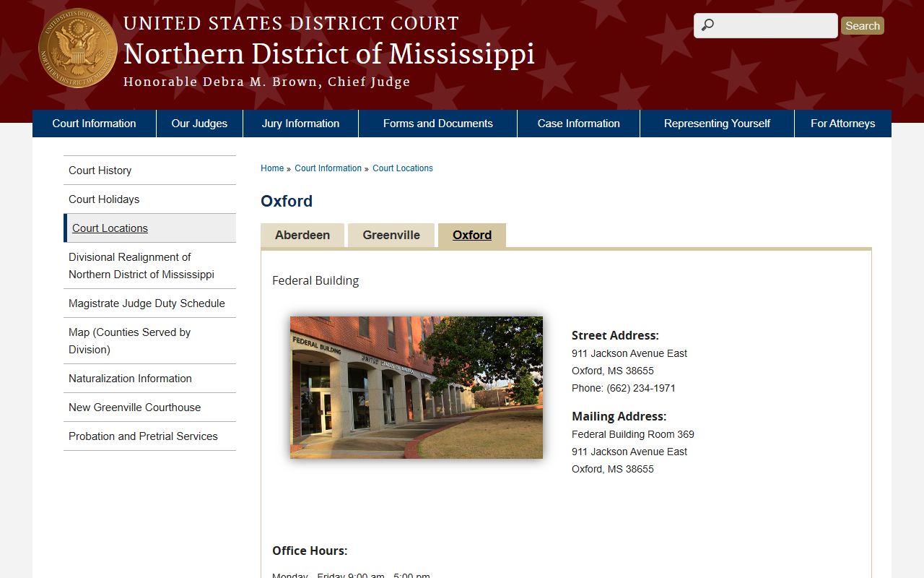Viewport: 924px width, 578px height.
Task: Click the Office Hours heading
Action: click(x=310, y=551)
